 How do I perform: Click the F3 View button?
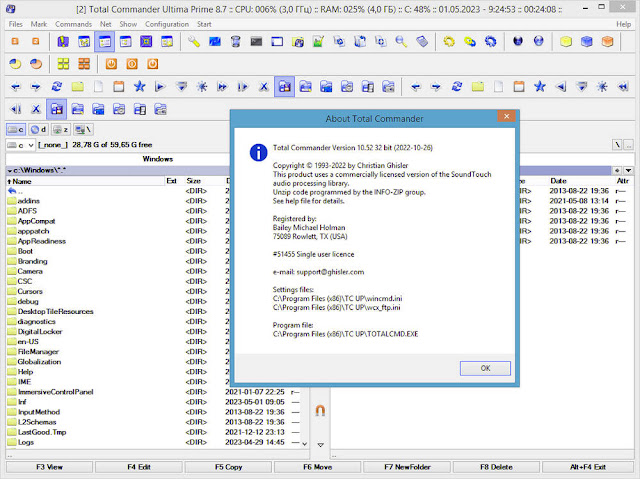(x=49, y=467)
